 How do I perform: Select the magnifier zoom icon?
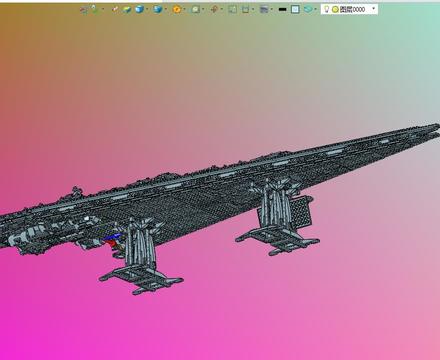pyautogui.click(x=196, y=9)
